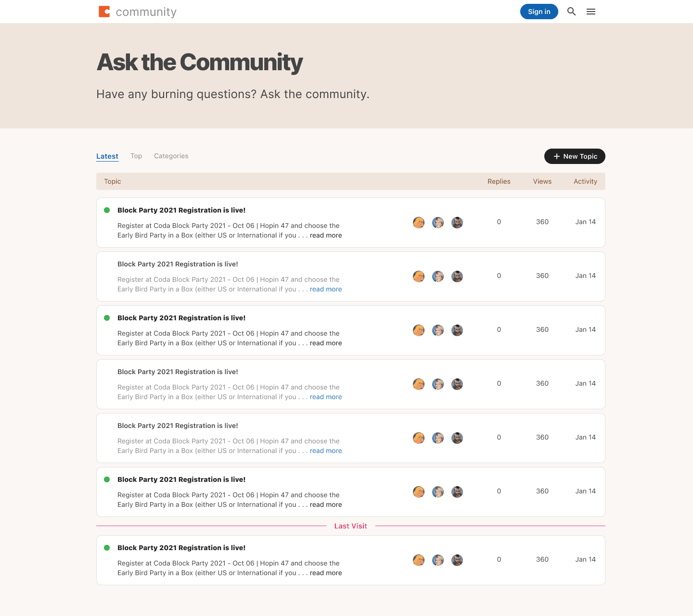Click the bearded man avatar in the third topic
This screenshot has height=616, width=693.
click(457, 330)
